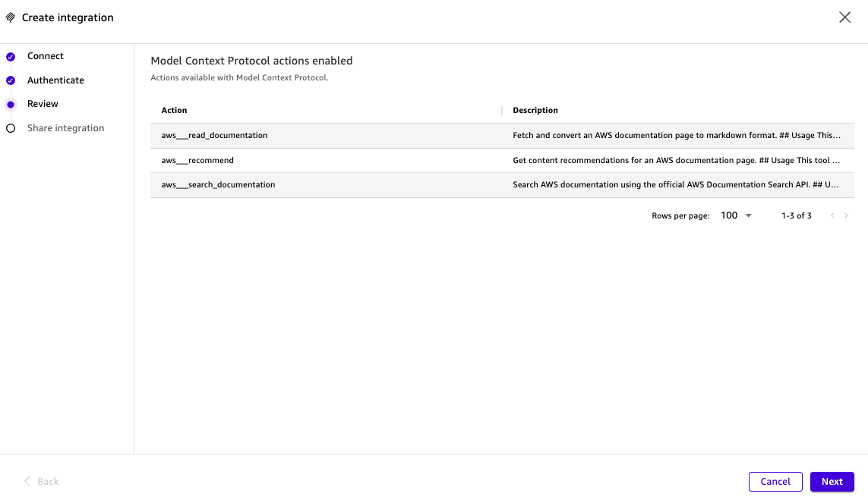Click the Create integration logo icon
868x503 pixels.
point(11,17)
